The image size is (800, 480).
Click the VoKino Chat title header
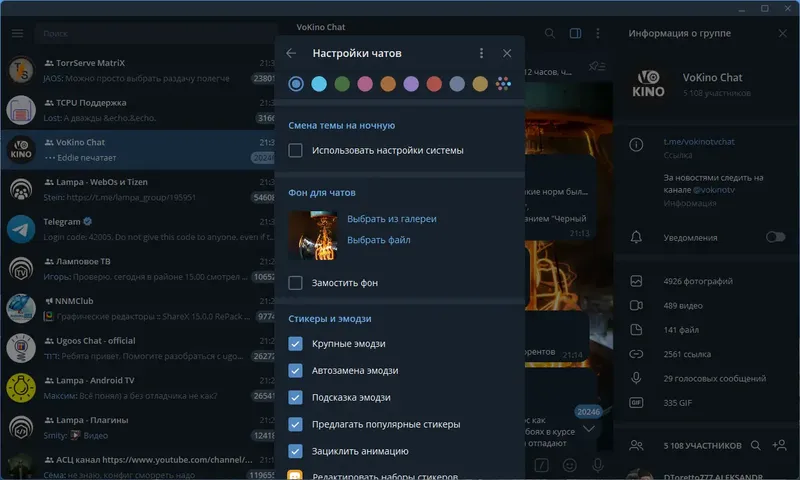click(321, 27)
